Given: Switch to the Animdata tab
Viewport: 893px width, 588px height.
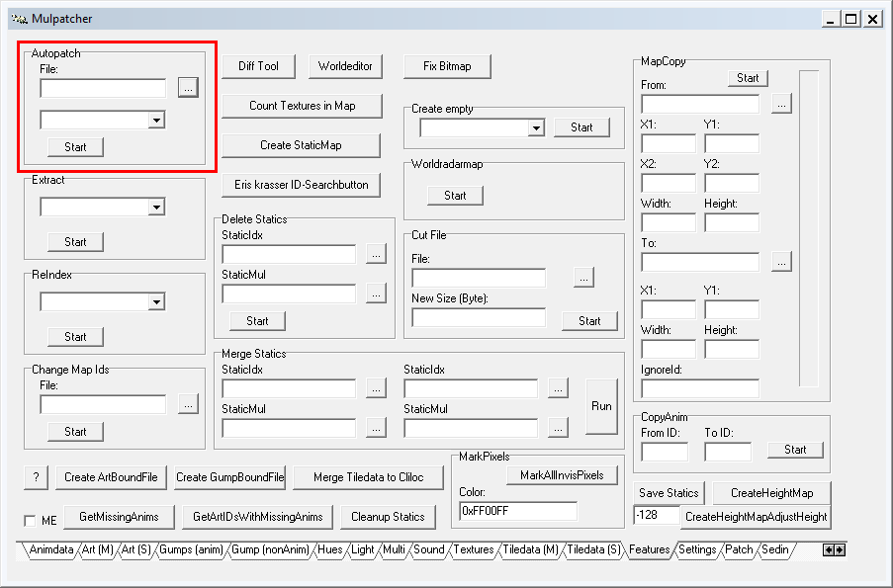Looking at the screenshot, I should [x=51, y=549].
